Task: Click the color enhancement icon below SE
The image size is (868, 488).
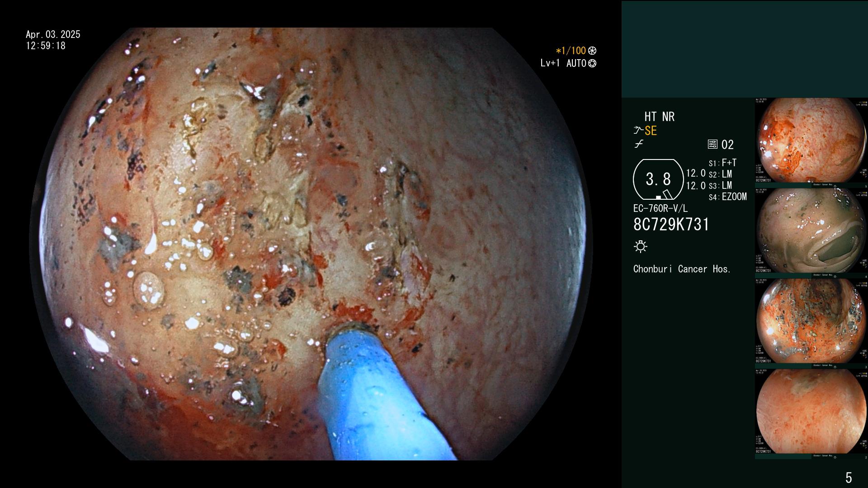Action: click(639, 144)
